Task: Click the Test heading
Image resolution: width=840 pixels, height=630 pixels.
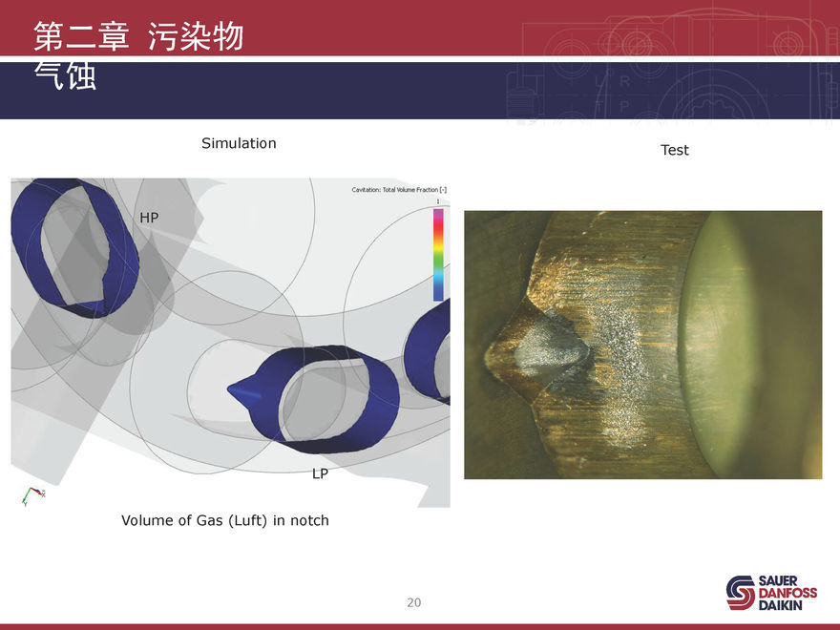Action: 675,150
